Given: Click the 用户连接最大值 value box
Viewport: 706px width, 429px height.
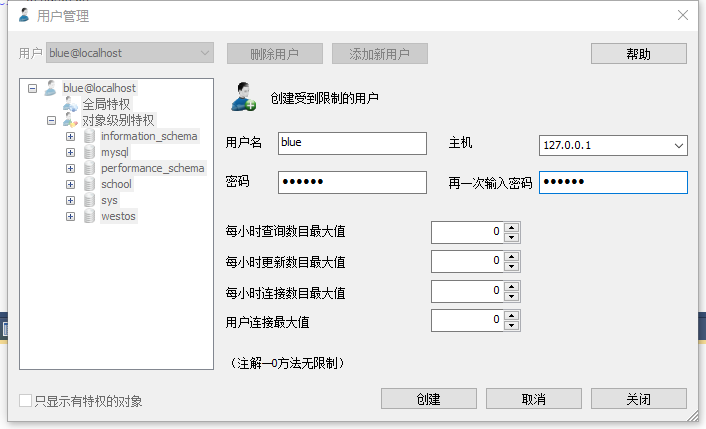Looking at the screenshot, I should [467, 321].
